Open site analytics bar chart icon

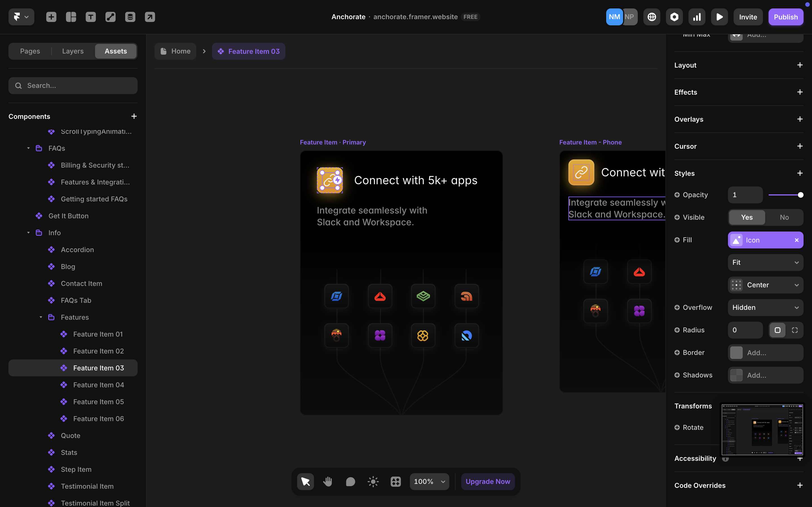697,17
